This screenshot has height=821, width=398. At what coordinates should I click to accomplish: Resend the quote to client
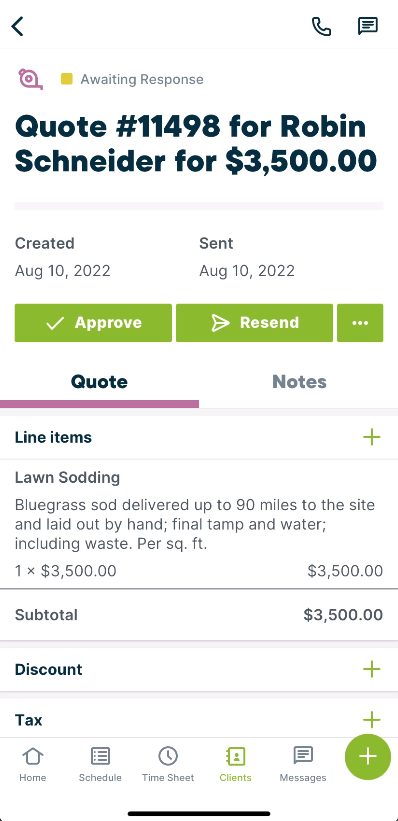click(x=255, y=323)
